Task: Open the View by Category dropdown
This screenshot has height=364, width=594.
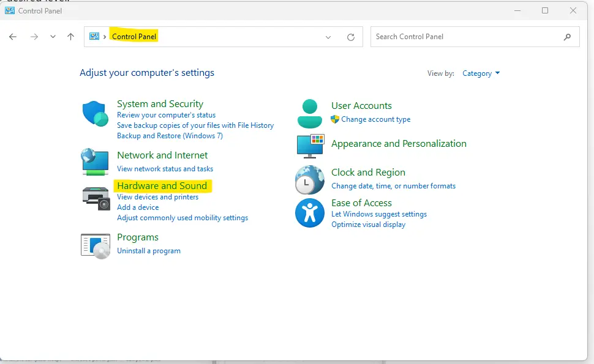Action: click(481, 73)
